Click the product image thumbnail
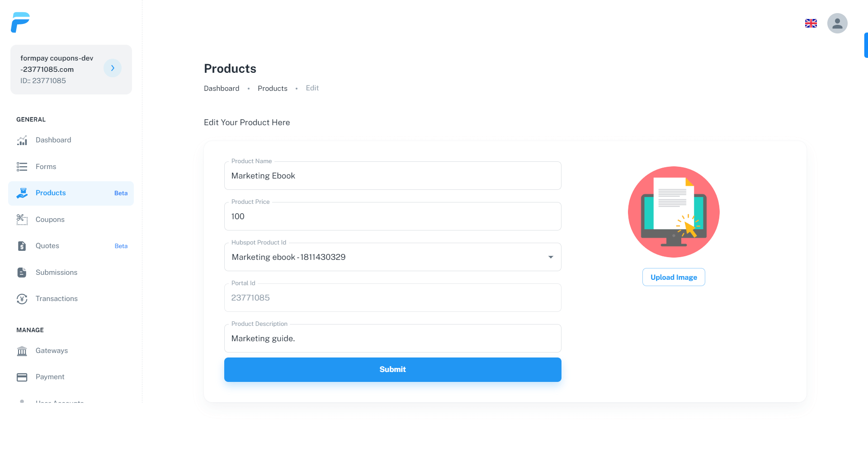Screen dimensions: 868x461 coord(673,212)
